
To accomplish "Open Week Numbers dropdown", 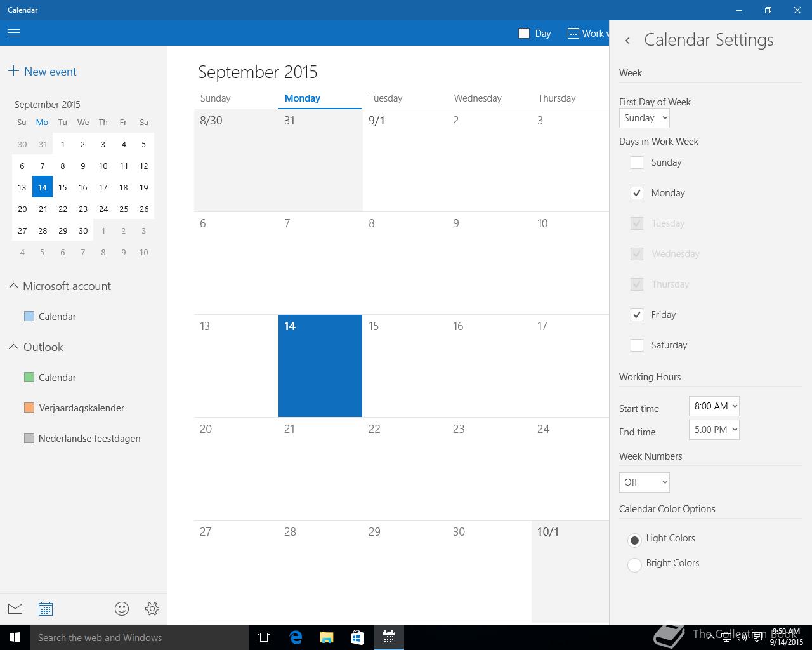I will pos(644,482).
